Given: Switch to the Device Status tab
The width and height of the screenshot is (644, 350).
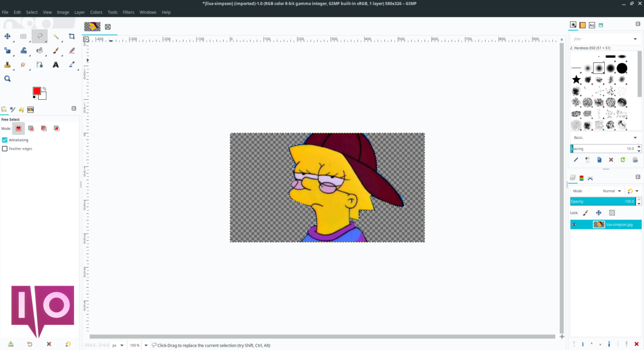Looking at the screenshot, I should click(x=13, y=109).
